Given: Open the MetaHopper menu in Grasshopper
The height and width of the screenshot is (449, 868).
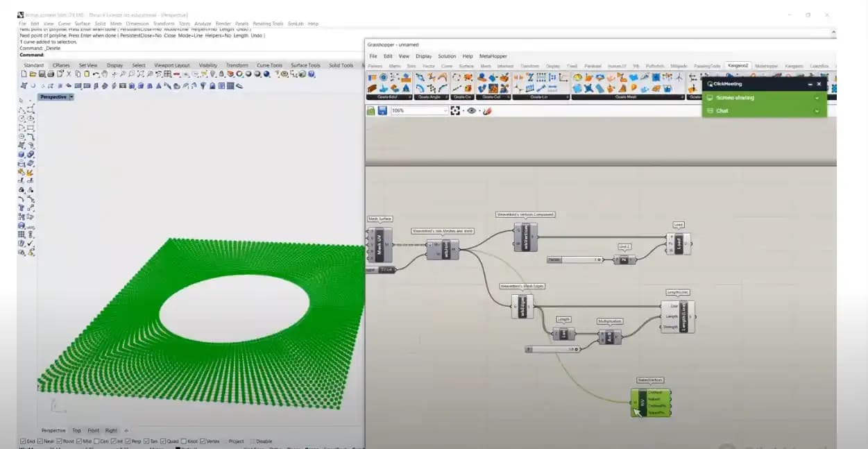Looking at the screenshot, I should click(x=493, y=56).
